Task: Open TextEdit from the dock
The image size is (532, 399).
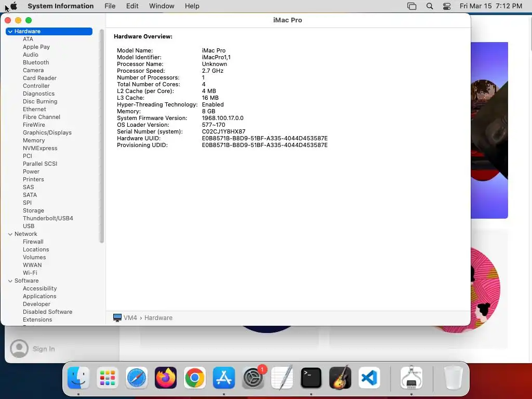Action: pos(282,378)
